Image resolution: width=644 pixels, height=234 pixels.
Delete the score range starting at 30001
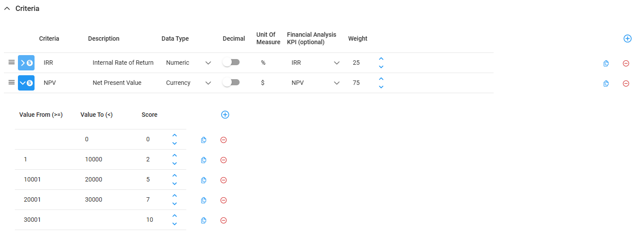(223, 220)
